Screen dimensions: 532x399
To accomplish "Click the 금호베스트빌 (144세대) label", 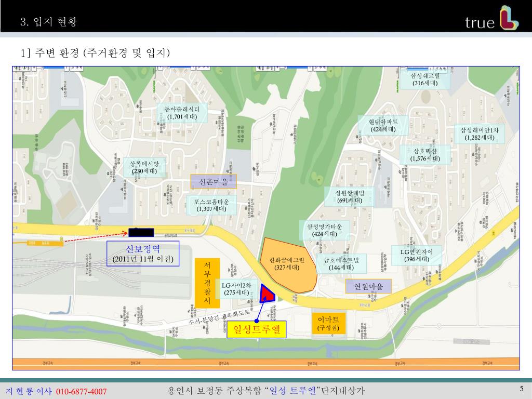I will 341,263.
